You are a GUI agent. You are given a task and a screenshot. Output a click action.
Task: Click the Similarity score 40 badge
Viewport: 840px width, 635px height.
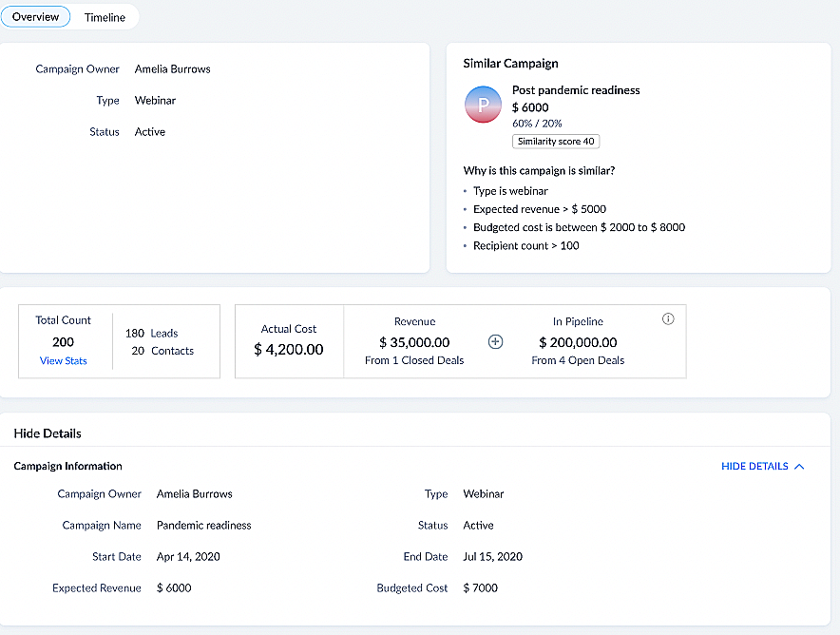click(x=556, y=142)
